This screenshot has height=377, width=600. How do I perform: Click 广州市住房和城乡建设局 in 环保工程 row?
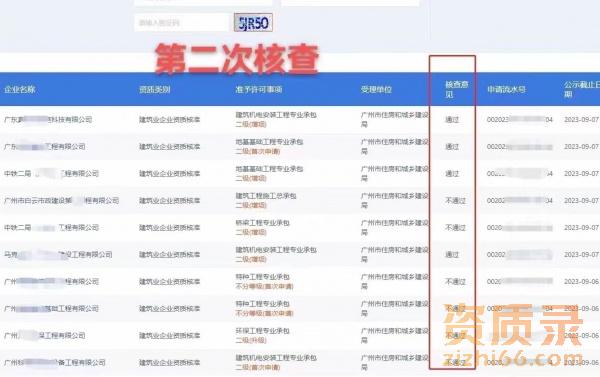pyautogui.click(x=394, y=335)
